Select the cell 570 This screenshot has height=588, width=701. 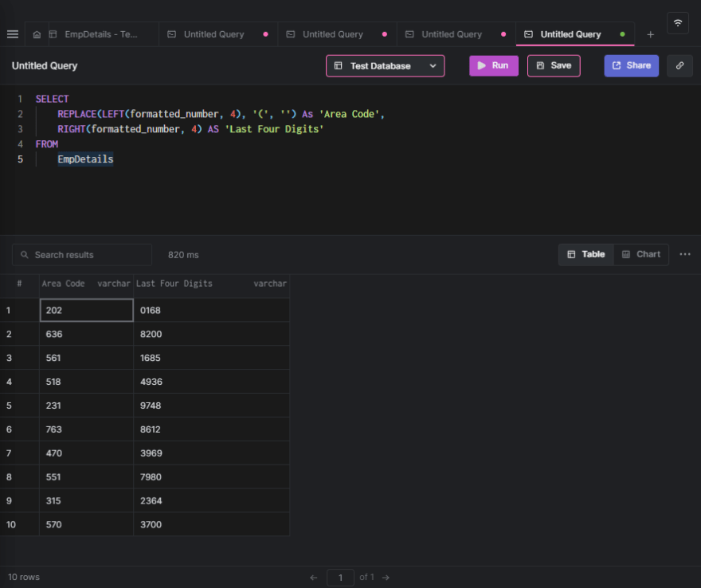(x=86, y=524)
